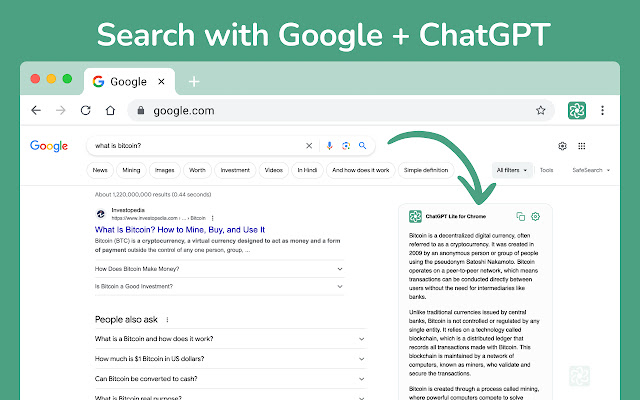
Task: Click 'About 1,220,000,000 results' text
Action: pos(153,195)
